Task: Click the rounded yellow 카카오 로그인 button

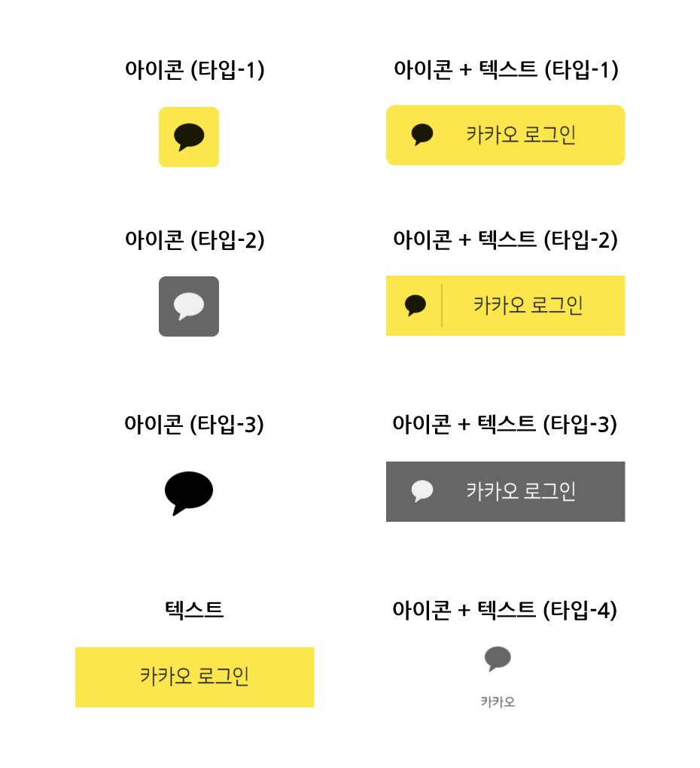Action: pos(505,136)
